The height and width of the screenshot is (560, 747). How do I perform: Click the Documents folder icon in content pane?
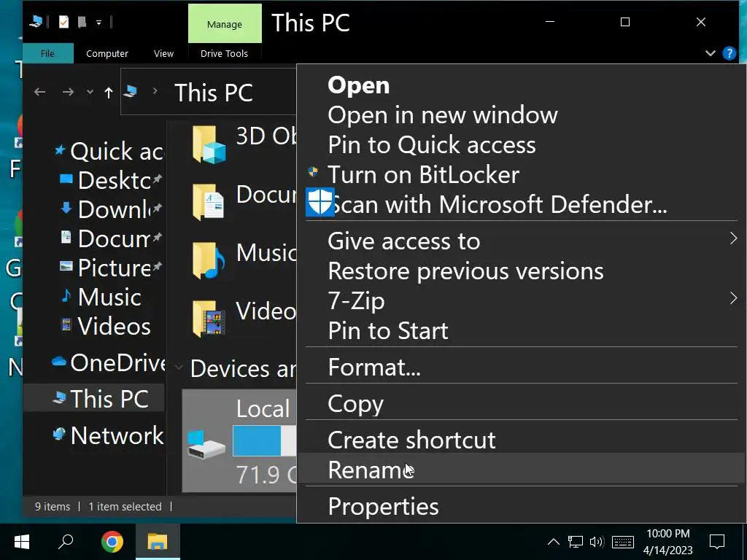click(208, 202)
